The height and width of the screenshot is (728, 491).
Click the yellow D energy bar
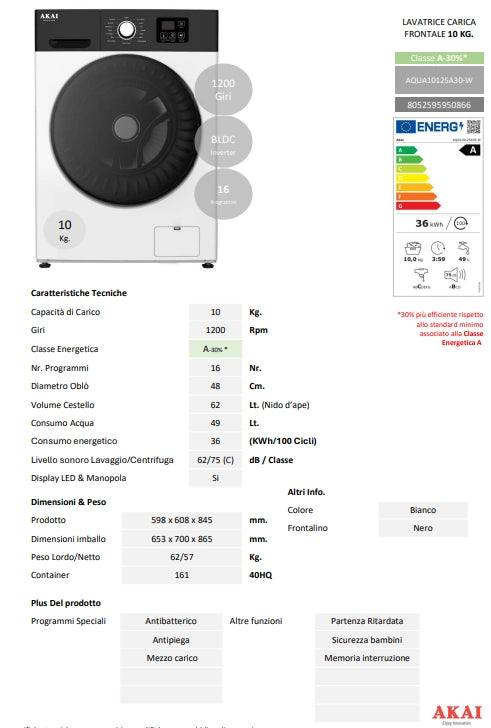point(413,178)
